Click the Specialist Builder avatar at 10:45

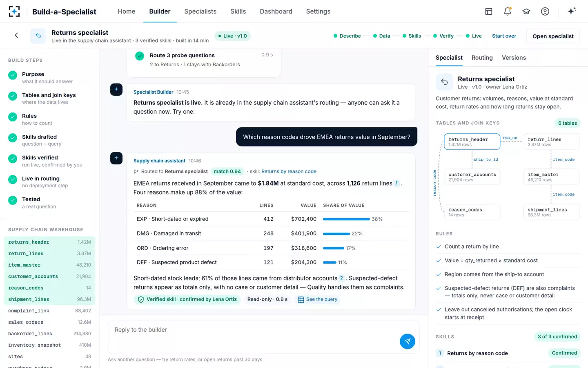(x=116, y=90)
